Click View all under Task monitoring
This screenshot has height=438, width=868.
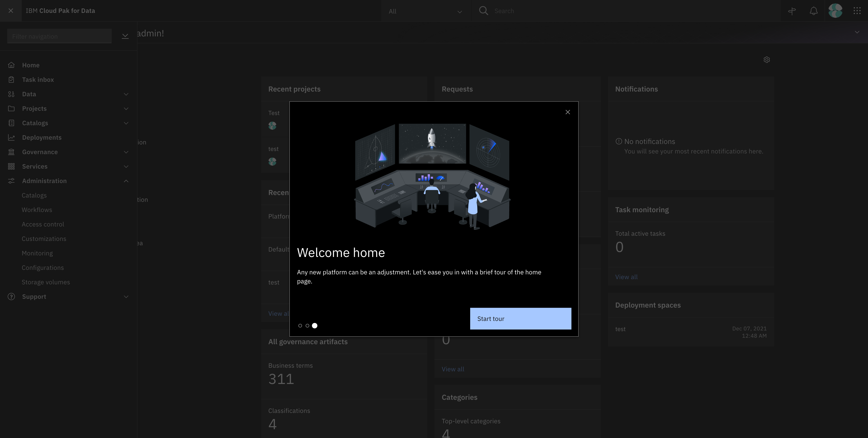[626, 277]
